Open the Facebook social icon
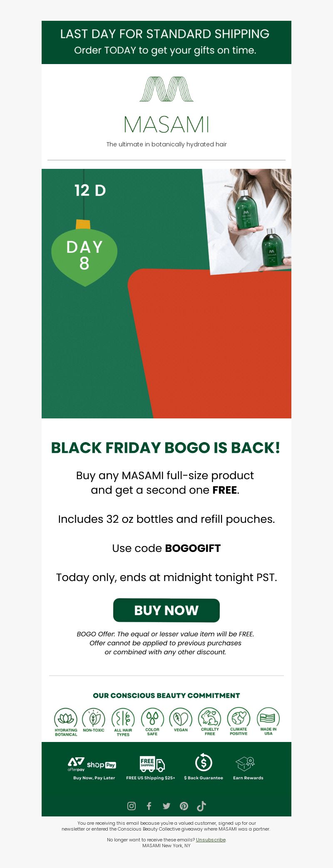The height and width of the screenshot is (868, 333). click(x=149, y=806)
